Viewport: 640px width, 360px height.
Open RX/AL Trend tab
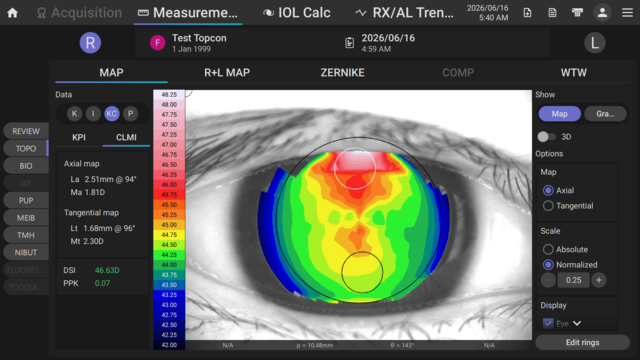(404, 13)
